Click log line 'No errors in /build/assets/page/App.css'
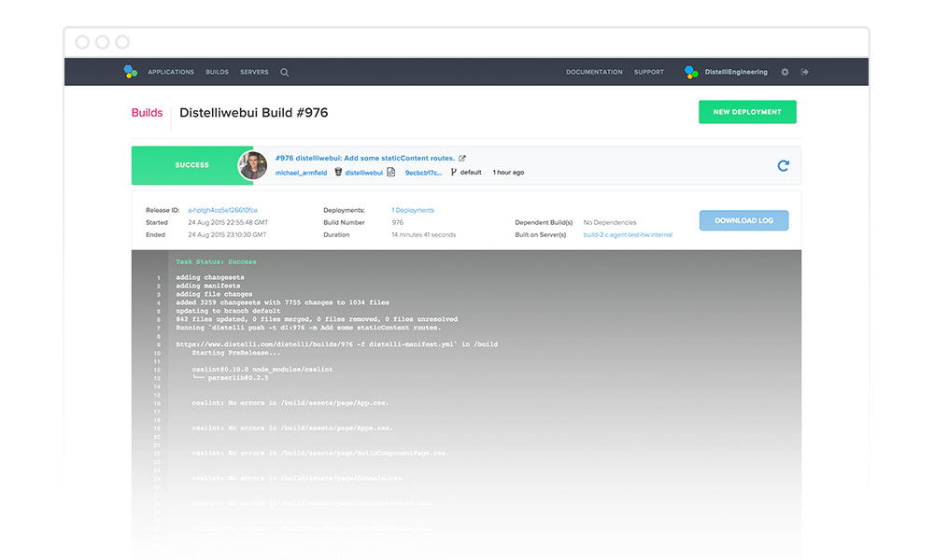Viewport: 934px width, 560px height. (x=290, y=403)
